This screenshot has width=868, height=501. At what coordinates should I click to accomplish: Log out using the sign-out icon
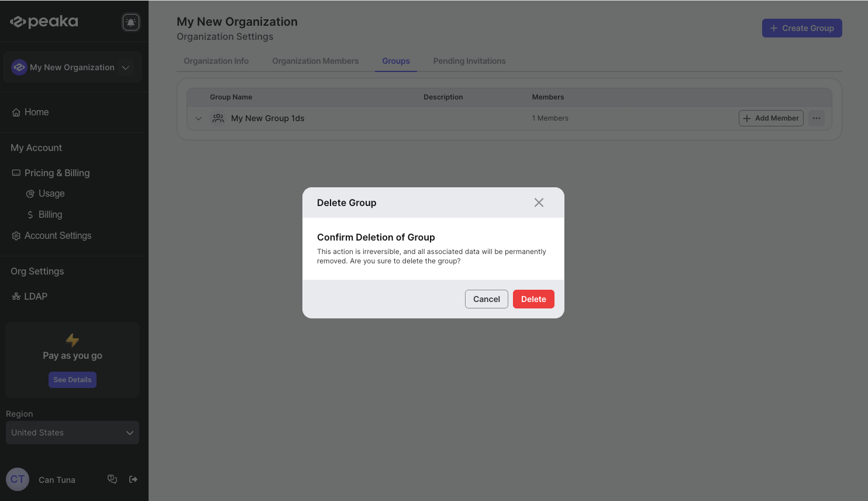tap(133, 479)
